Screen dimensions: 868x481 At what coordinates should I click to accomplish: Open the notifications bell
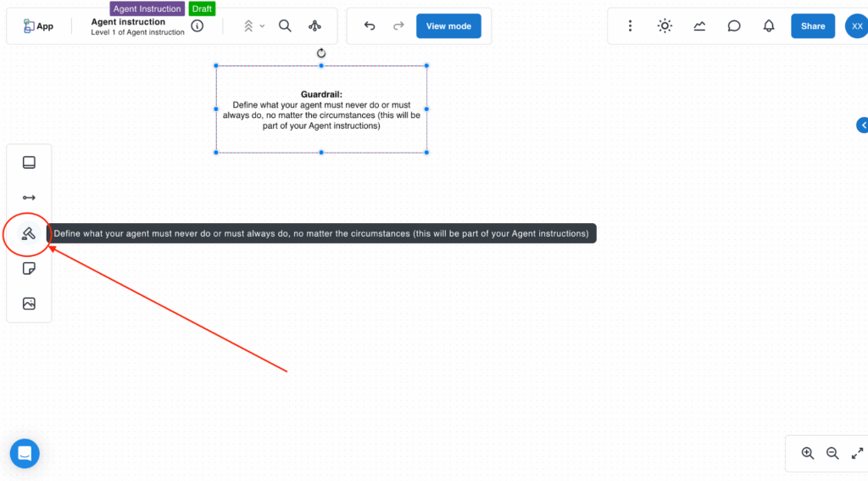point(769,26)
